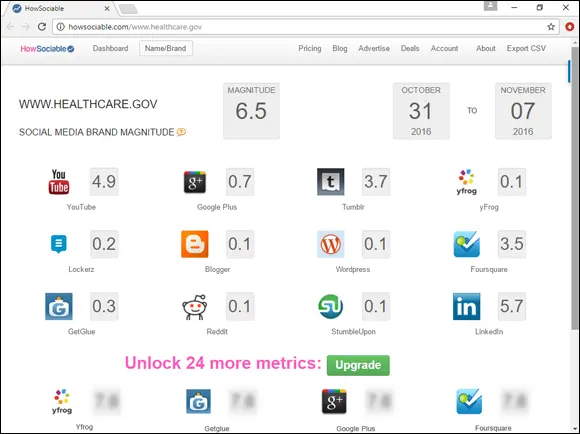580x434 pixels.
Task: Click the Blogger label text
Action: (217, 269)
